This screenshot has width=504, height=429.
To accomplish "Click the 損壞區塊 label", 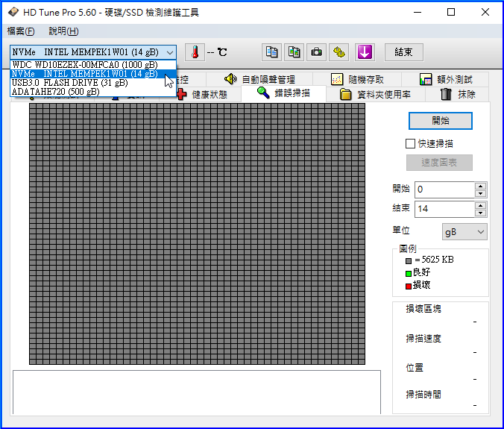I will click(423, 309).
